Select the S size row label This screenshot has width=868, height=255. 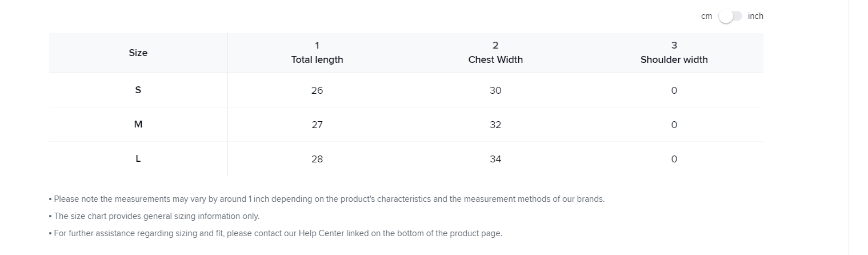(x=138, y=90)
